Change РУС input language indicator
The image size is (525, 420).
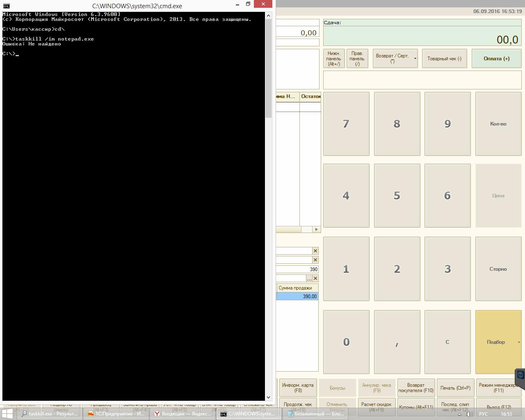pyautogui.click(x=483, y=414)
